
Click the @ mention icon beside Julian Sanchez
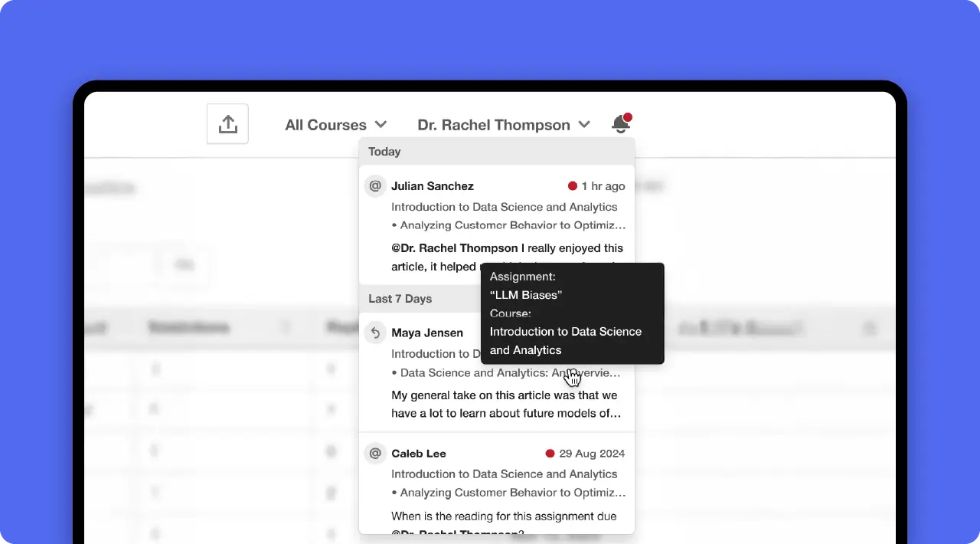[x=375, y=186]
